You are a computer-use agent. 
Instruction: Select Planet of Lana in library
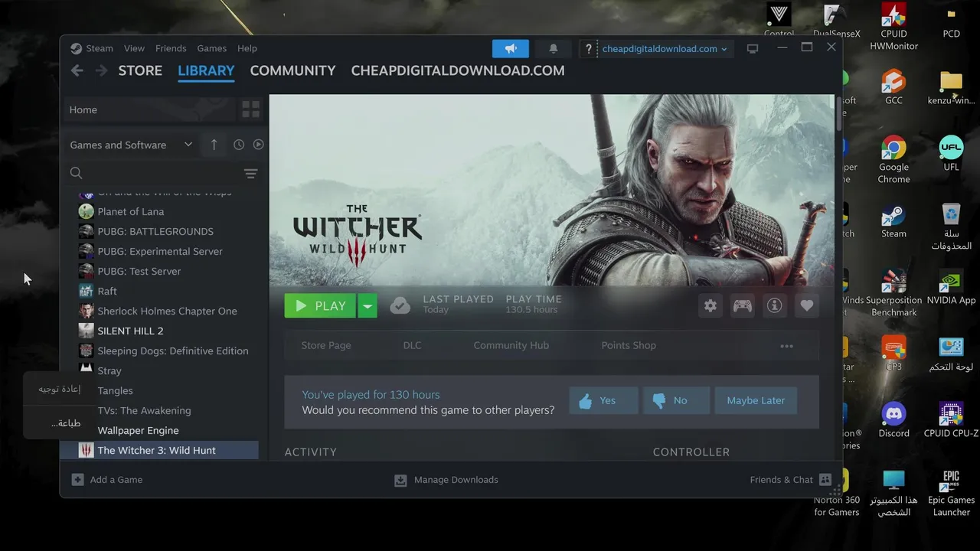point(159,211)
